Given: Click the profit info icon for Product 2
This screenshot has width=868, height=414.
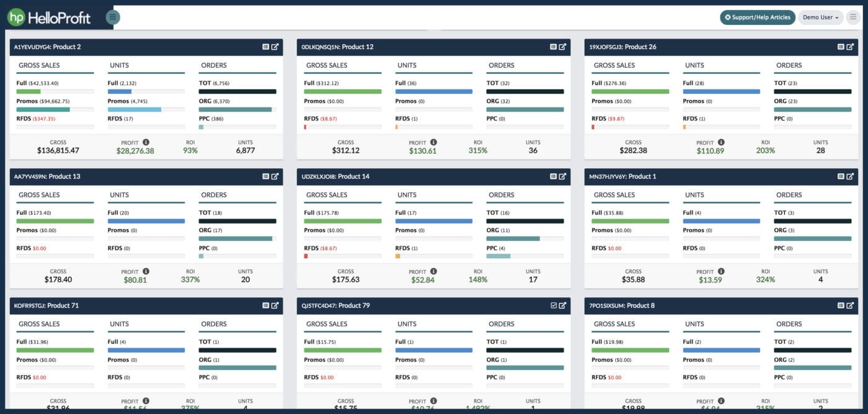Looking at the screenshot, I should pyautogui.click(x=146, y=142).
